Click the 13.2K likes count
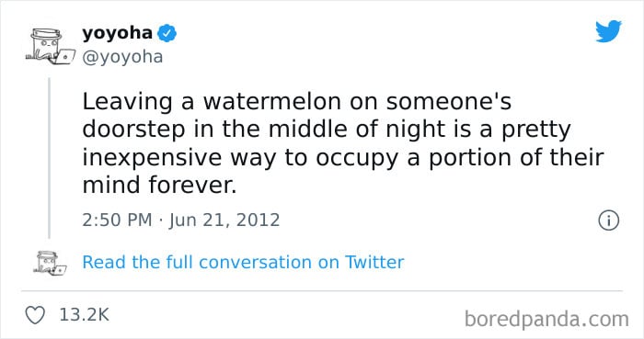644x339 pixels. [x=85, y=315]
